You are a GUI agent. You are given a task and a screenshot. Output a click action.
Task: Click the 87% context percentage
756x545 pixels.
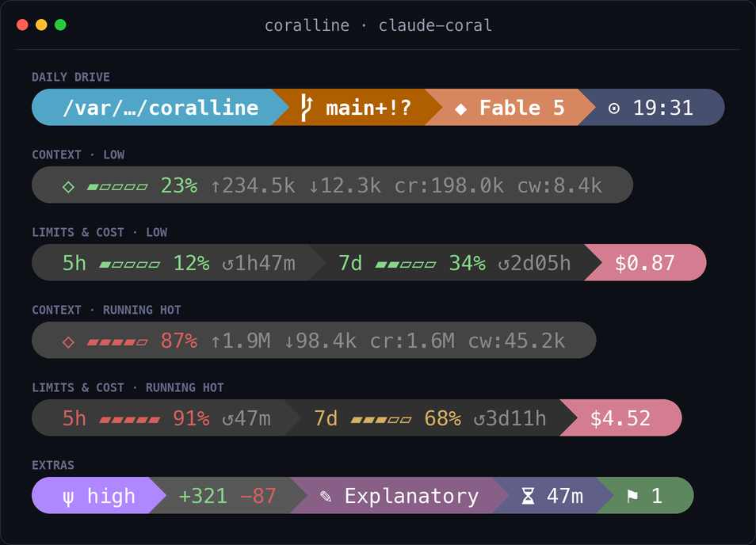point(179,341)
